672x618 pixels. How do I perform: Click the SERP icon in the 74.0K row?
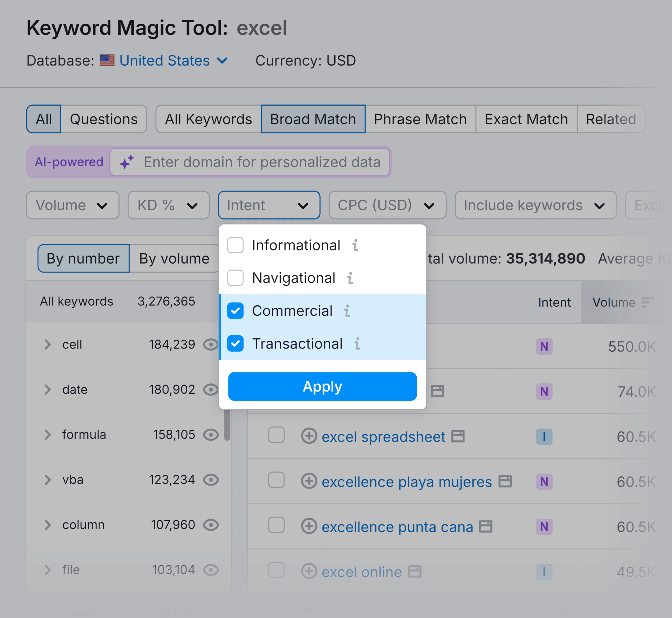pyautogui.click(x=437, y=391)
